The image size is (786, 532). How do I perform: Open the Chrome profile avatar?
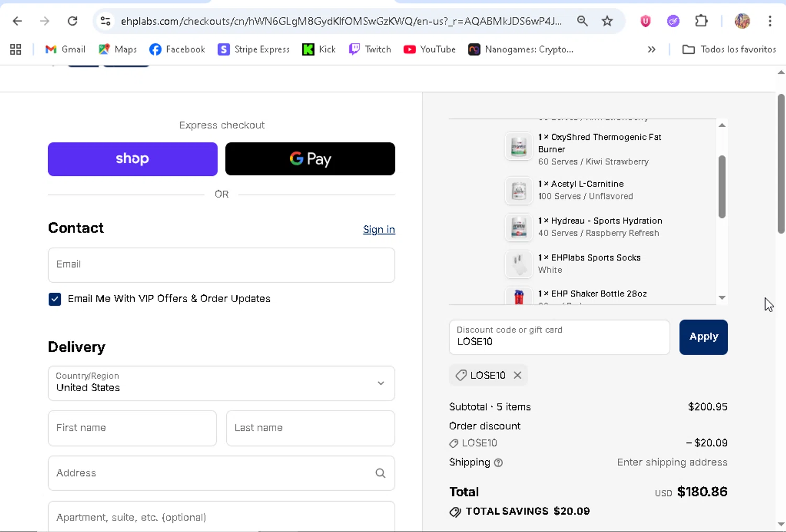click(x=742, y=21)
